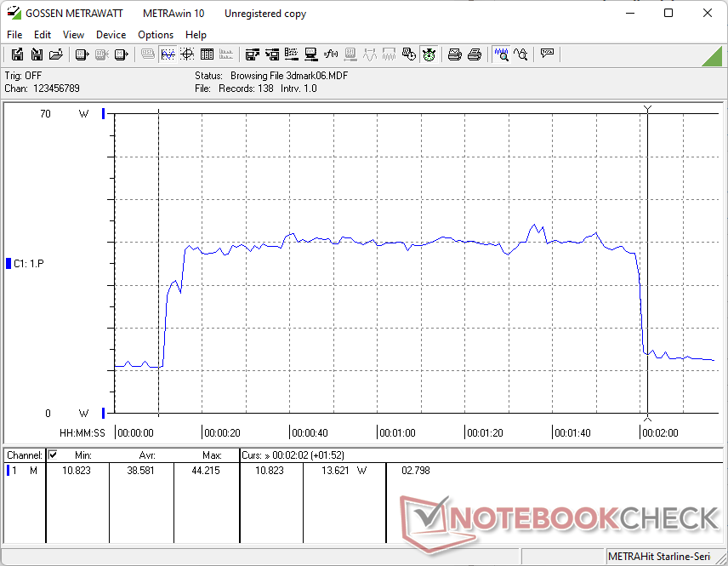Click the green stopwatch timer icon
The height and width of the screenshot is (566, 728).
click(429, 54)
